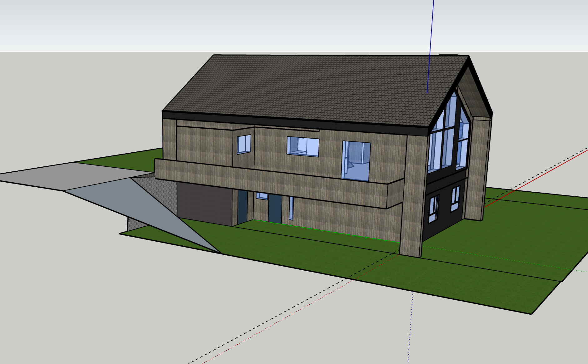Image resolution: width=588 pixels, height=364 pixels.
Task: Select the wide middle upper-floor window
Action: click(303, 146)
